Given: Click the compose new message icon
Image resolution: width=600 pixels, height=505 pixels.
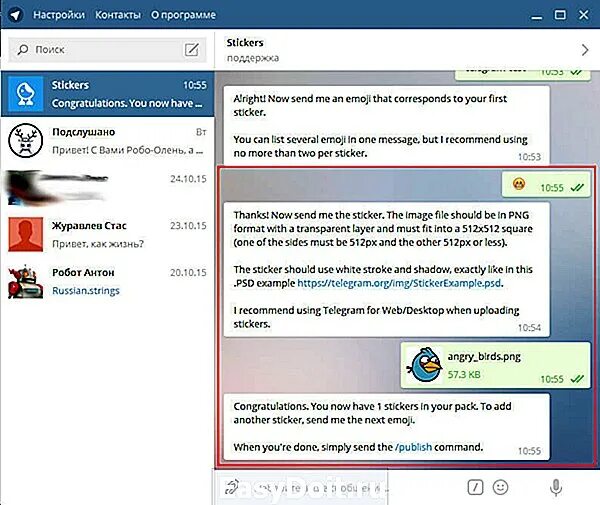Looking at the screenshot, I should (x=192, y=50).
